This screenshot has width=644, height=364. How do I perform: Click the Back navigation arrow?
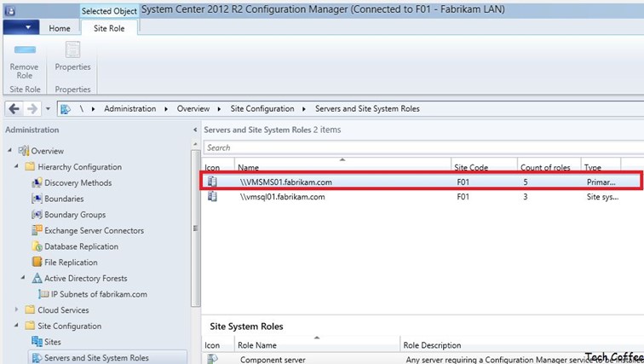[x=14, y=109]
